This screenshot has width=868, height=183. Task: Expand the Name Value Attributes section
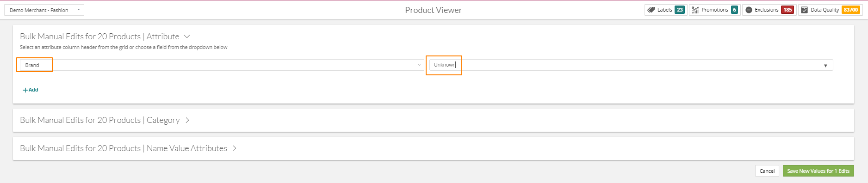pos(235,148)
